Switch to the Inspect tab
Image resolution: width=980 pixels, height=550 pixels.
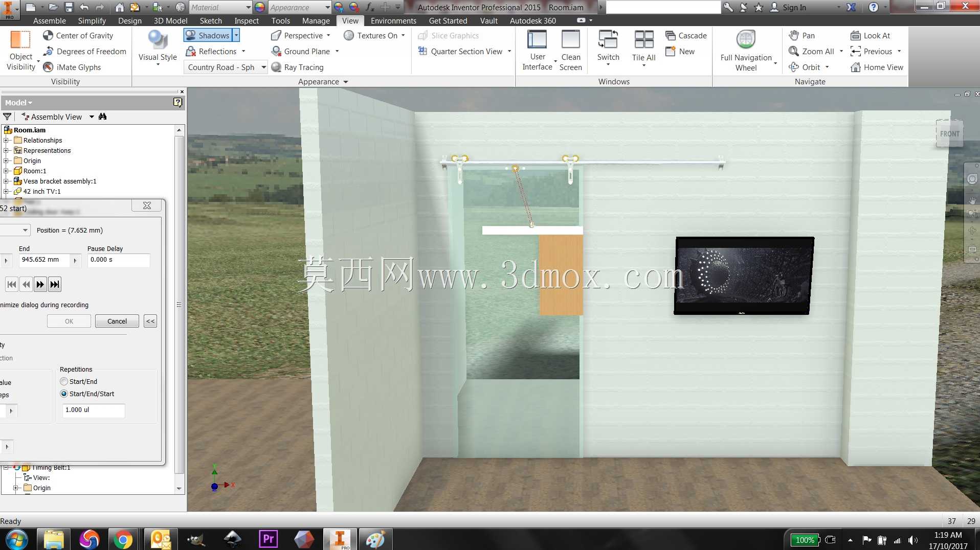(x=246, y=20)
